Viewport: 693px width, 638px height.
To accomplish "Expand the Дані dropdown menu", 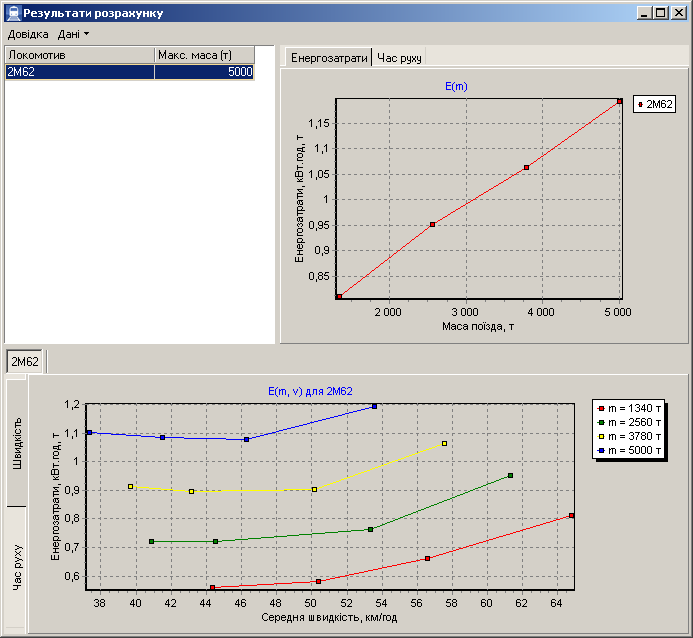I will tap(73, 34).
